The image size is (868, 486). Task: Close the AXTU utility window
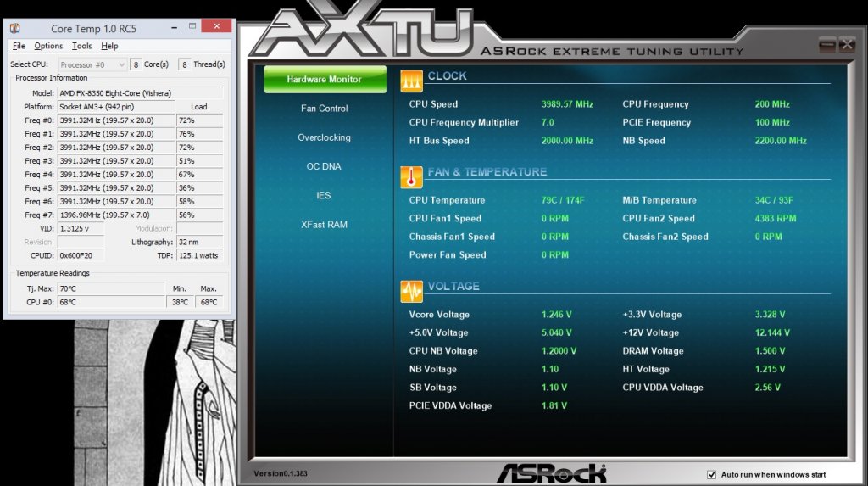click(x=847, y=45)
